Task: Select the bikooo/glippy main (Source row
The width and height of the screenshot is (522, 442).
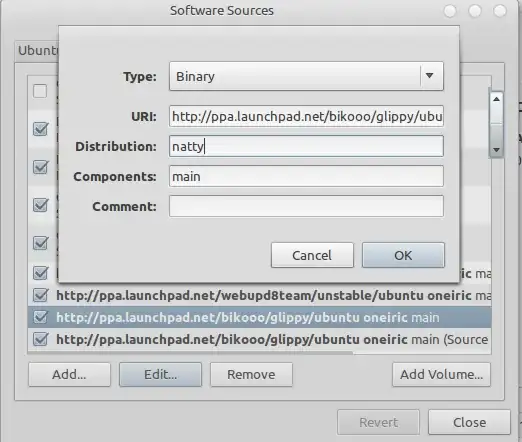Action: pos(259,339)
